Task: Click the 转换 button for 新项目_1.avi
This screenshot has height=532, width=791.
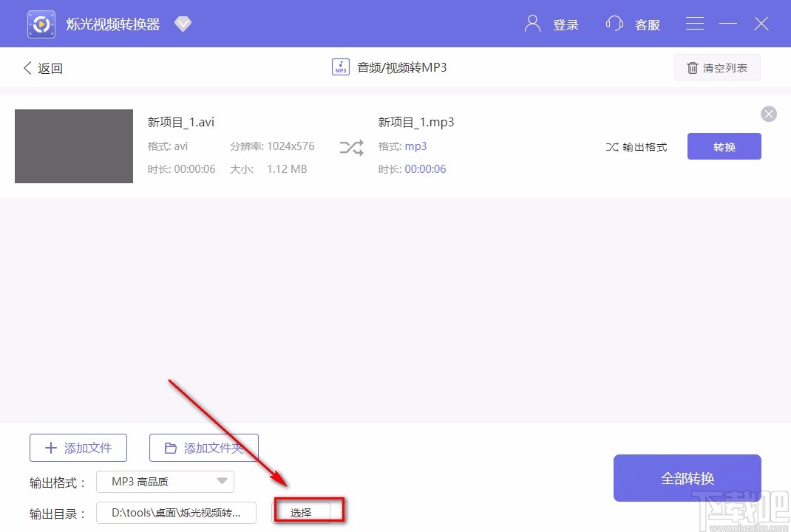Action: pyautogui.click(x=724, y=146)
